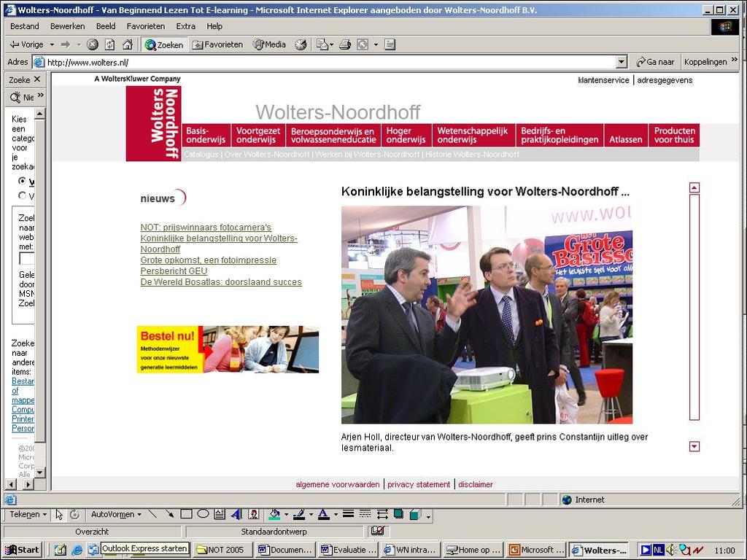Screen dimensions: 747x560
Task: Insert WordArt from the drawing toolbar
Action: pos(236,514)
